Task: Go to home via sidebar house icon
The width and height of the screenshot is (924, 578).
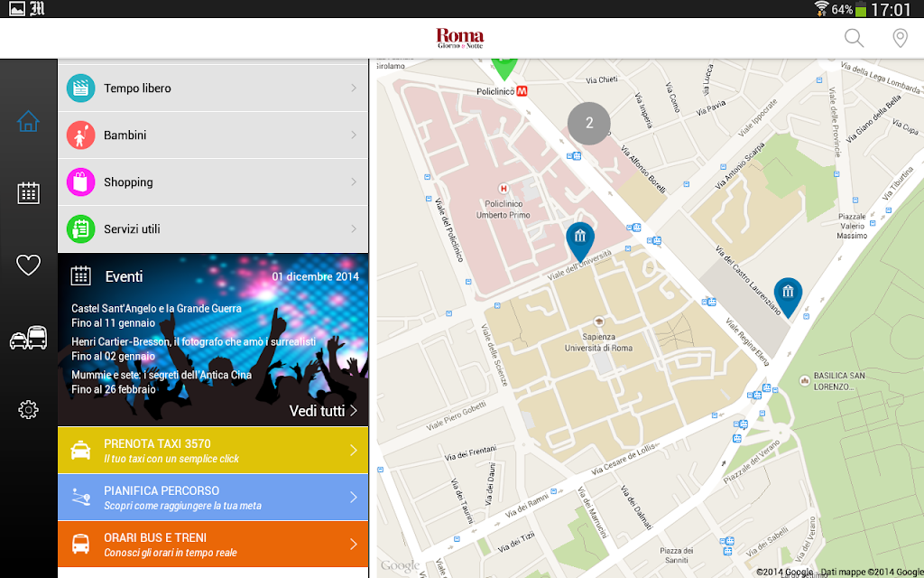Action: 28,122
